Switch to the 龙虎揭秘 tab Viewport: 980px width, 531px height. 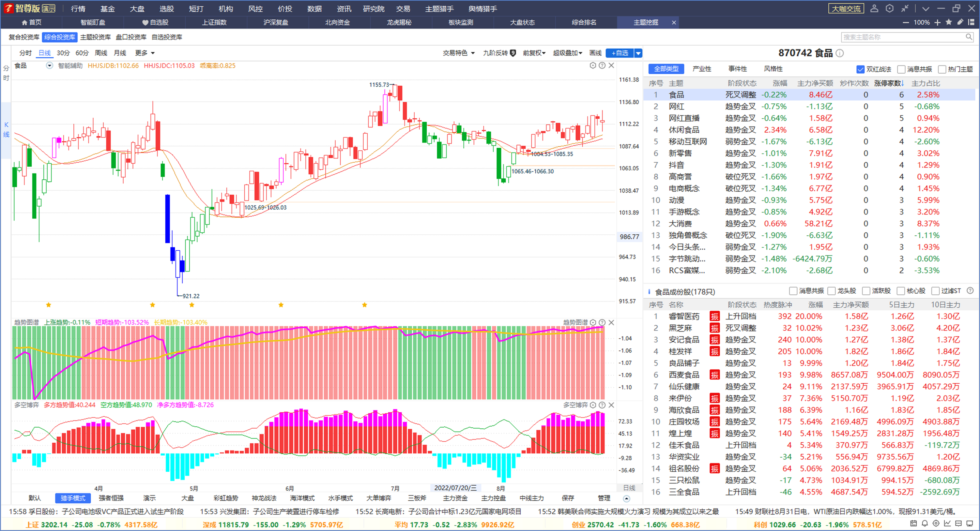399,22
